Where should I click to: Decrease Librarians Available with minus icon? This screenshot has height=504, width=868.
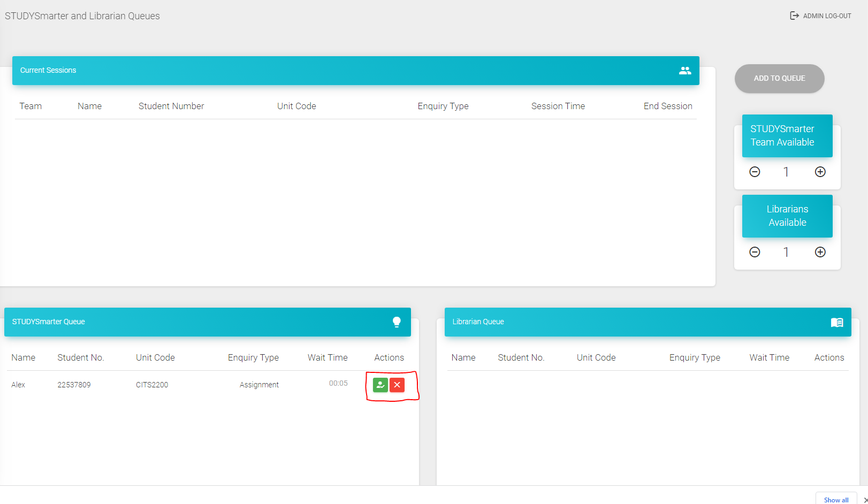(755, 252)
